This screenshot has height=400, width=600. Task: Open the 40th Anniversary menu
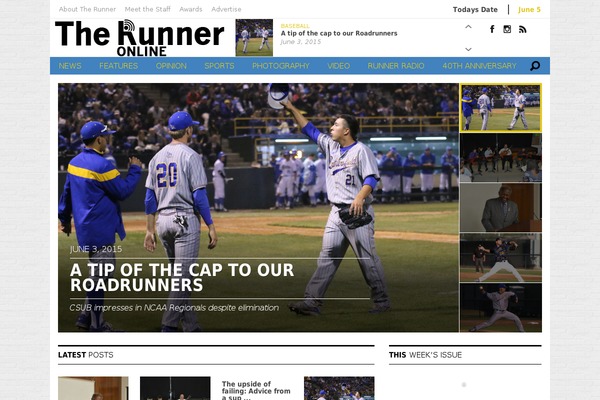[x=479, y=66]
